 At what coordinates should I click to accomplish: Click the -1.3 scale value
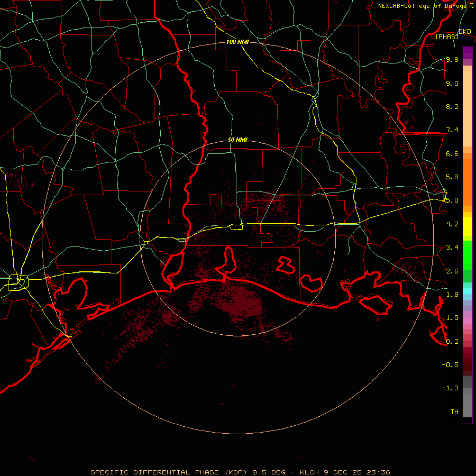(450, 388)
